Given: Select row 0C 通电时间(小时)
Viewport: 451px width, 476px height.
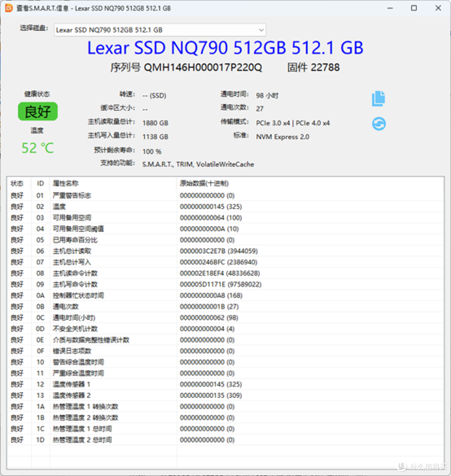Looking at the screenshot, I should [x=225, y=317].
